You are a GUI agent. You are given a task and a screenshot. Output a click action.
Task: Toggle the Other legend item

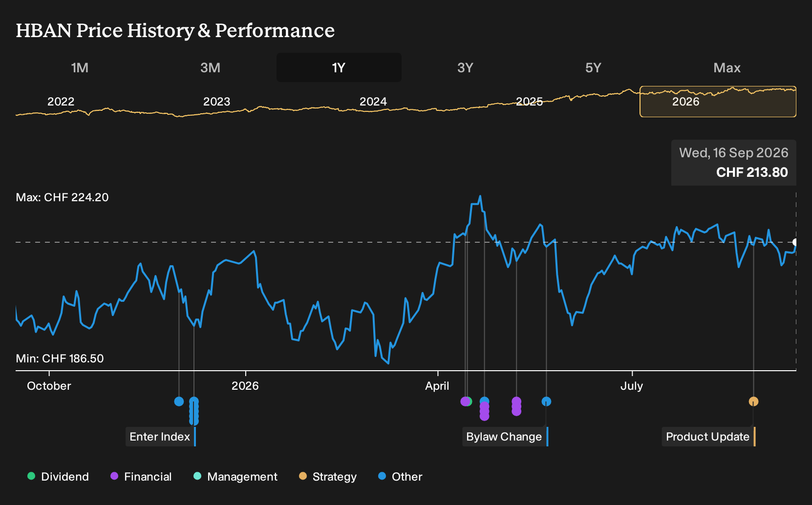pos(400,477)
